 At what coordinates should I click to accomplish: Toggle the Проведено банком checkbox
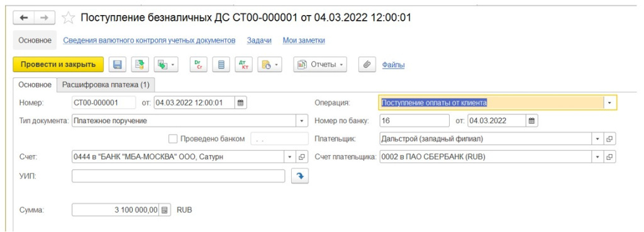[x=172, y=139]
